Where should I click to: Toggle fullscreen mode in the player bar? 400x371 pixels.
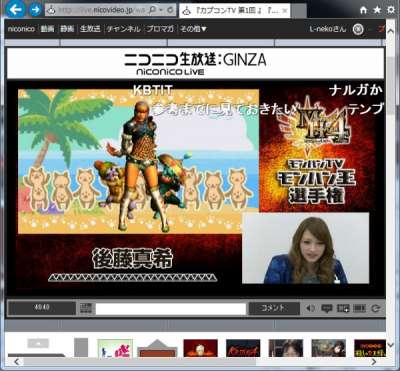coord(359,308)
